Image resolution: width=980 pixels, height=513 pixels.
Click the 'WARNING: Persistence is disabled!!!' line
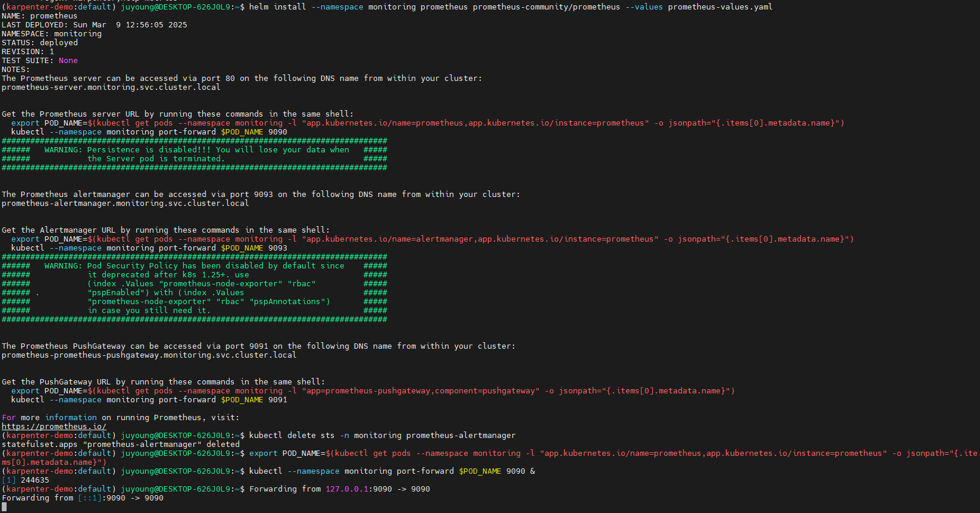pos(195,150)
